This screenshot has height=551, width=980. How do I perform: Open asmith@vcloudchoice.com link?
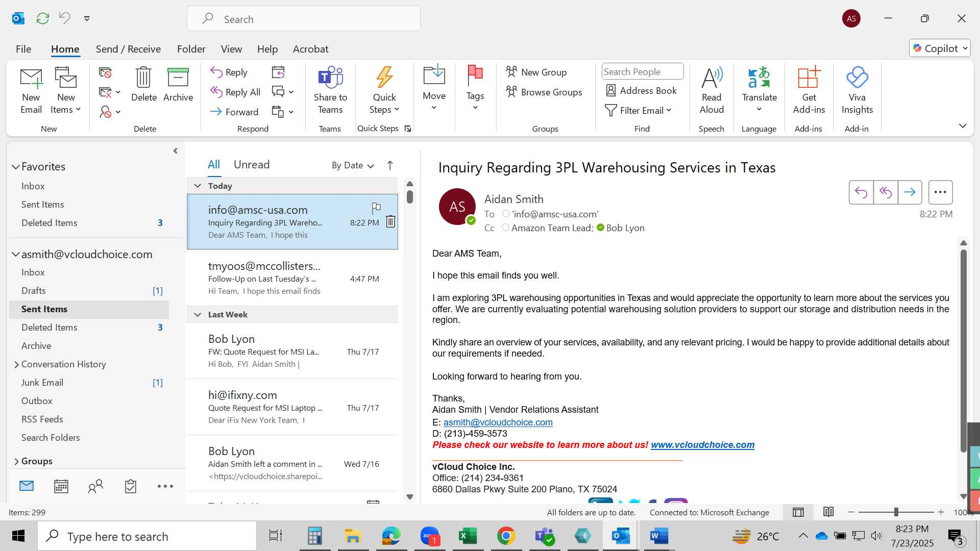[498, 422]
